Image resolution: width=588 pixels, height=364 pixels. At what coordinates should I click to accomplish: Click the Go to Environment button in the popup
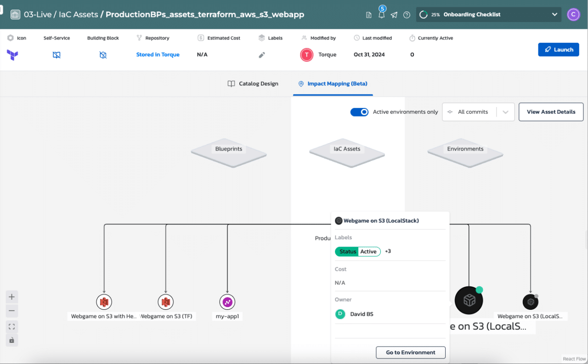pyautogui.click(x=410, y=352)
